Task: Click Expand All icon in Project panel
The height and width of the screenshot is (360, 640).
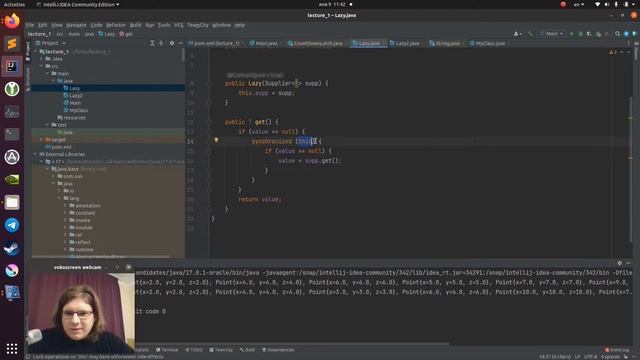Action: pyautogui.click(x=152, y=43)
